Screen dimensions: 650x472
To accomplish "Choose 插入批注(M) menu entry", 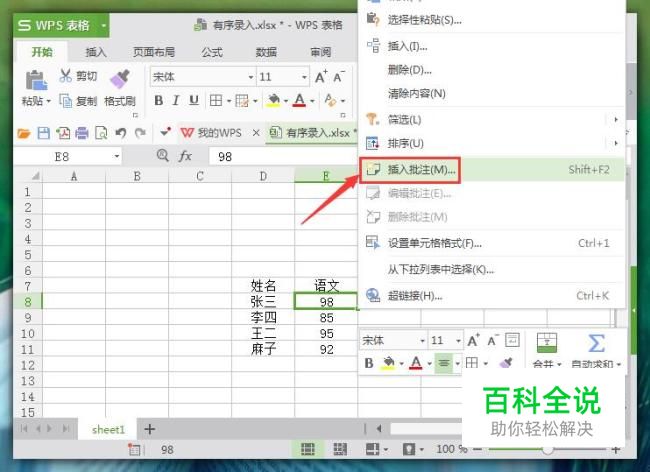I will pos(492,169).
